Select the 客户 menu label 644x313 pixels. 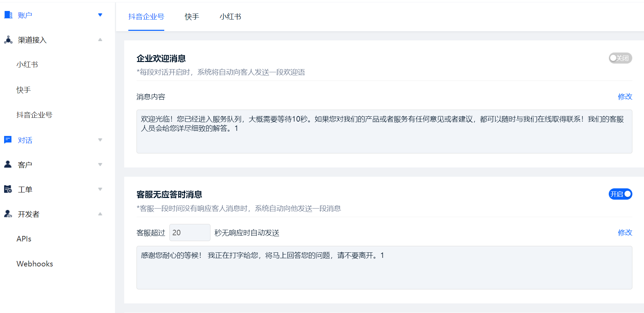pyautogui.click(x=25, y=165)
